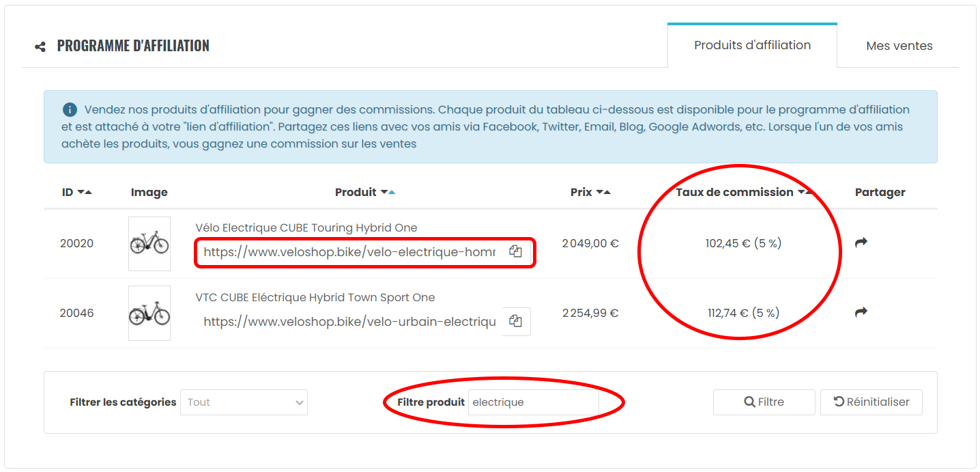980x472 pixels.
Task: Click product name VTC CUBE Eléctrique Hybrid Town Sport One
Action: click(315, 297)
